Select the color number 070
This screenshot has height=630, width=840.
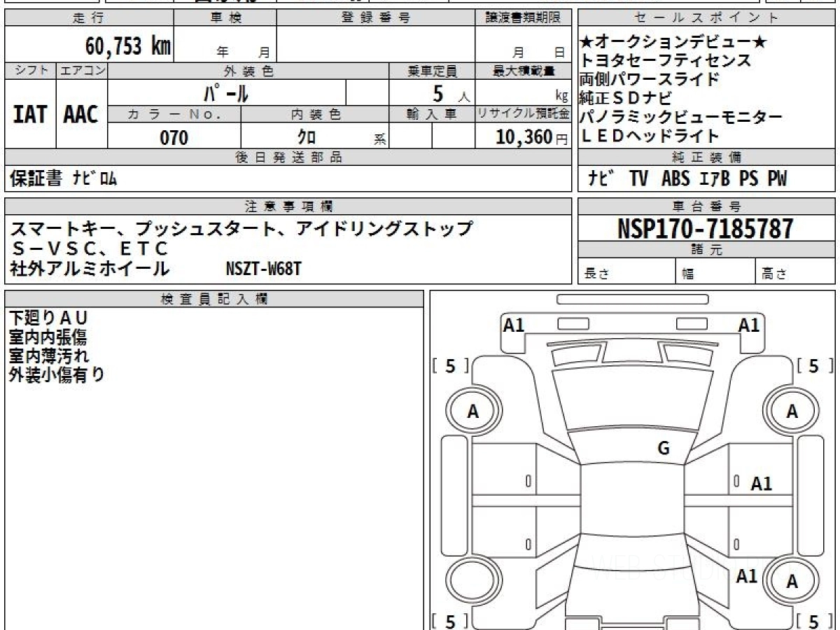pyautogui.click(x=174, y=138)
